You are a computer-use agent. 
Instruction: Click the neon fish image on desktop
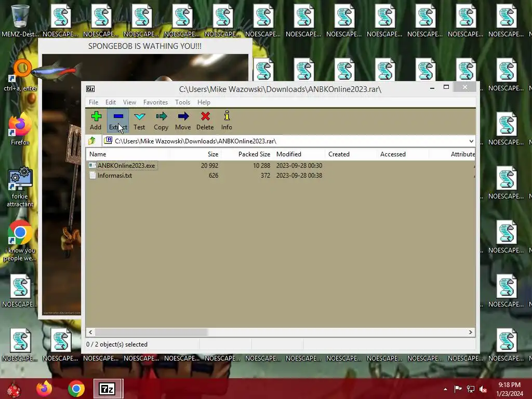[56, 71]
